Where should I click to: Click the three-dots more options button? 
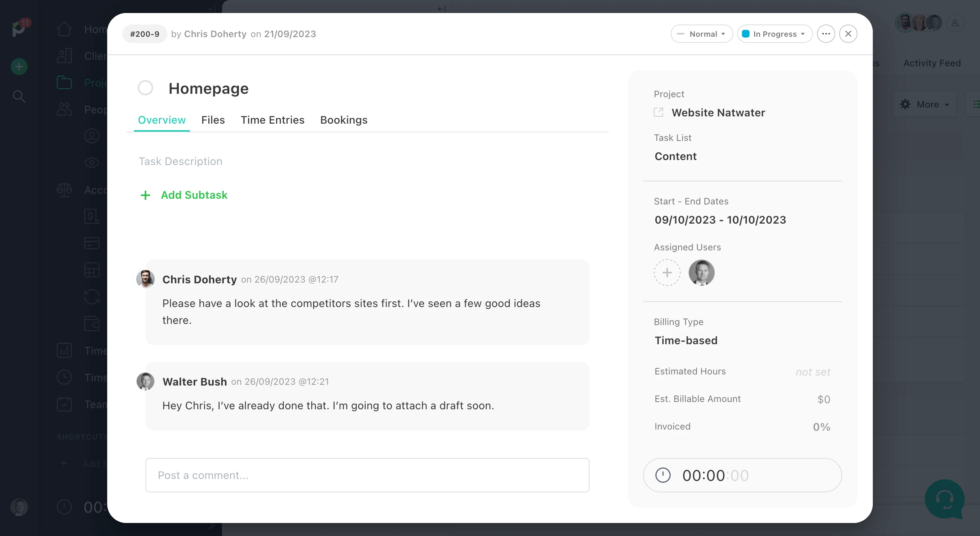tap(826, 34)
